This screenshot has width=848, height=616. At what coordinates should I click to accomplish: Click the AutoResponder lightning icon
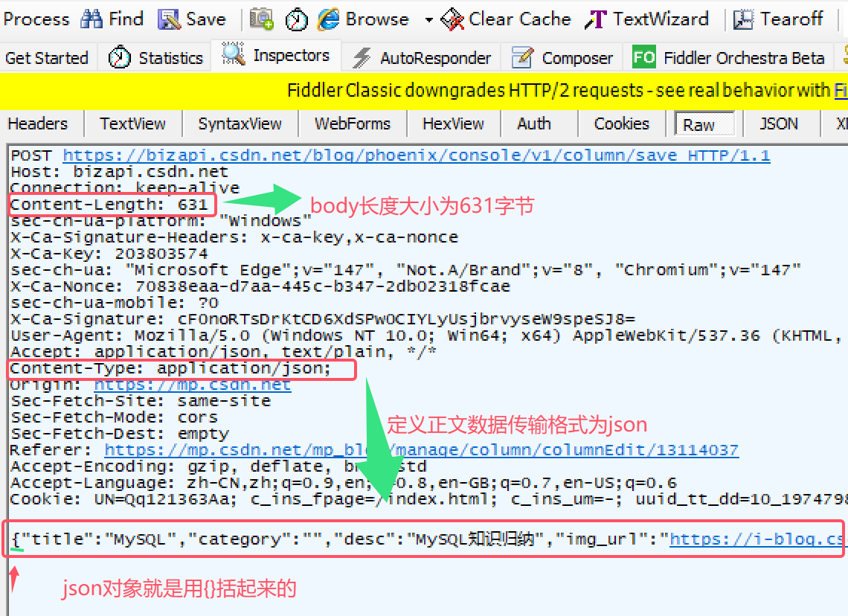point(362,57)
